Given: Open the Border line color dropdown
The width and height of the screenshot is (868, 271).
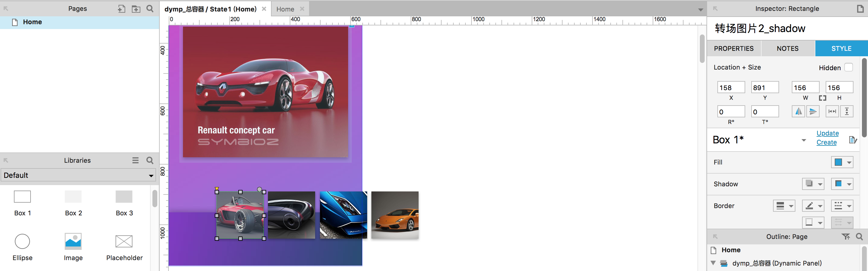Looking at the screenshot, I should (813, 206).
